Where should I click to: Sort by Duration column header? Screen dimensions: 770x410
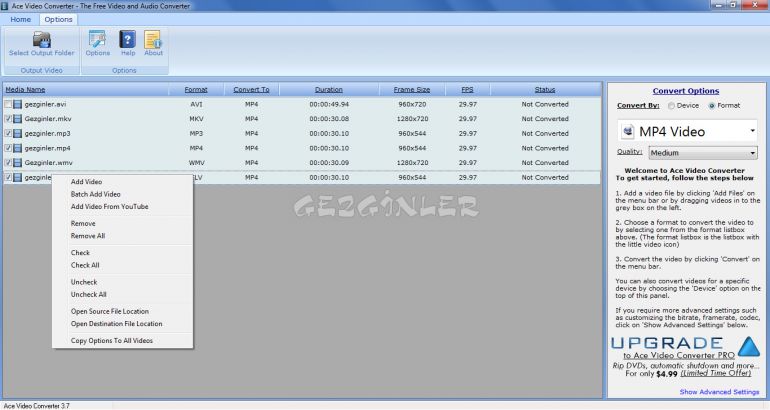pyautogui.click(x=329, y=89)
